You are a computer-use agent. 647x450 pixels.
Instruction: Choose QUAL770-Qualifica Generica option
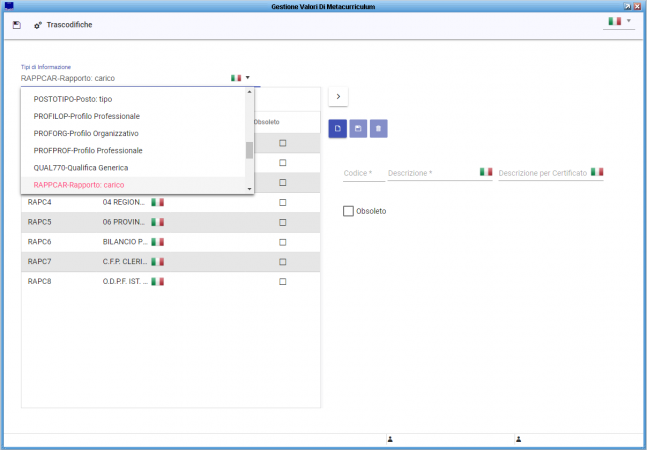click(x=81, y=167)
